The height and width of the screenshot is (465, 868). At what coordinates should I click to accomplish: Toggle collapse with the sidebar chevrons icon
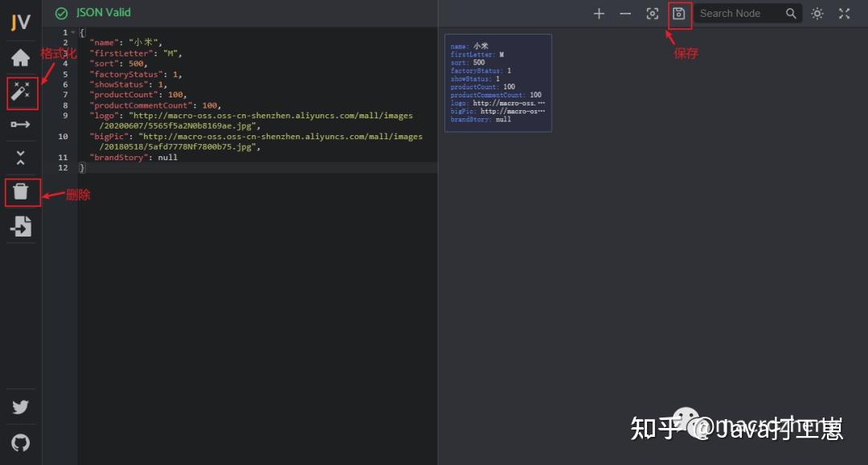22,157
